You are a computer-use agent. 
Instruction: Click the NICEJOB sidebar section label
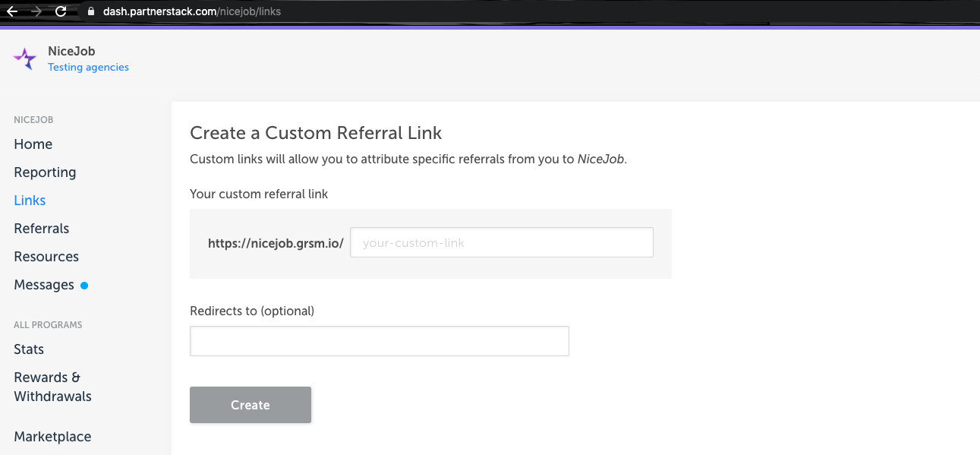[33, 120]
